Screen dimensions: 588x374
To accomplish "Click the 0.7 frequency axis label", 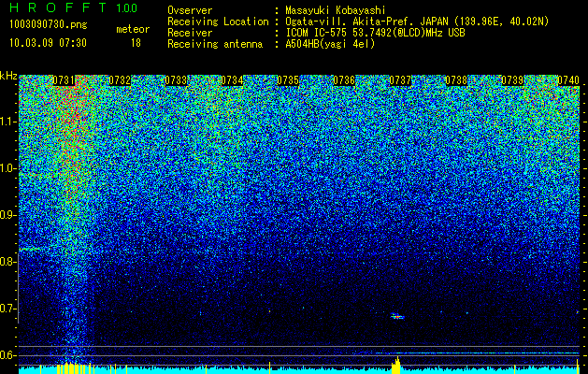I will 7,309.
